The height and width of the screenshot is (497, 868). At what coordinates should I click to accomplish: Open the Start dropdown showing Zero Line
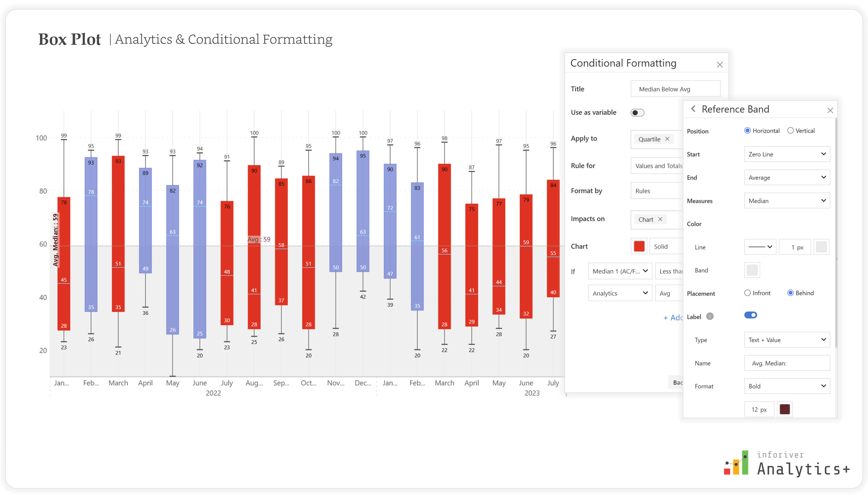tap(787, 154)
